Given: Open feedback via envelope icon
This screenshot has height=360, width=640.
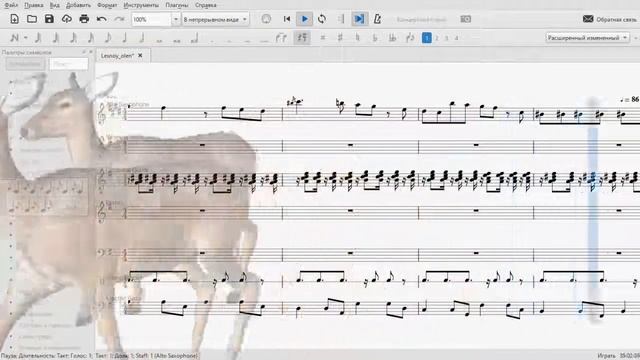Looking at the screenshot, I should [588, 19].
